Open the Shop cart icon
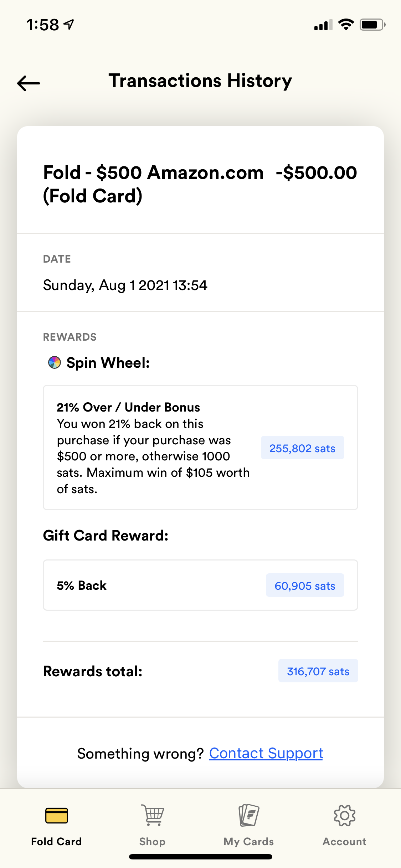 [x=153, y=815]
